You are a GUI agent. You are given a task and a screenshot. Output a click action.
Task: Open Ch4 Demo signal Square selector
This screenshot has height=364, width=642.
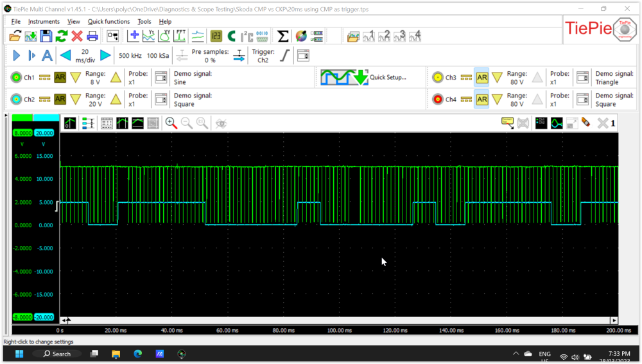click(614, 100)
